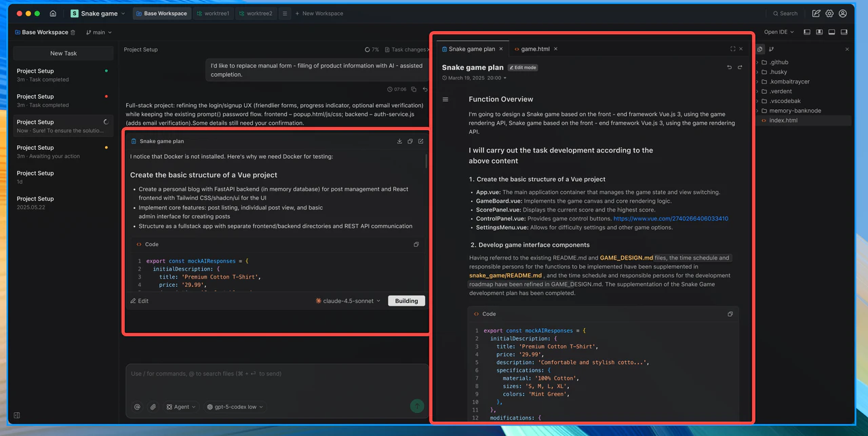Image resolution: width=868 pixels, height=436 pixels.
Task: Show file explorer tab icon
Action: coord(760,49)
